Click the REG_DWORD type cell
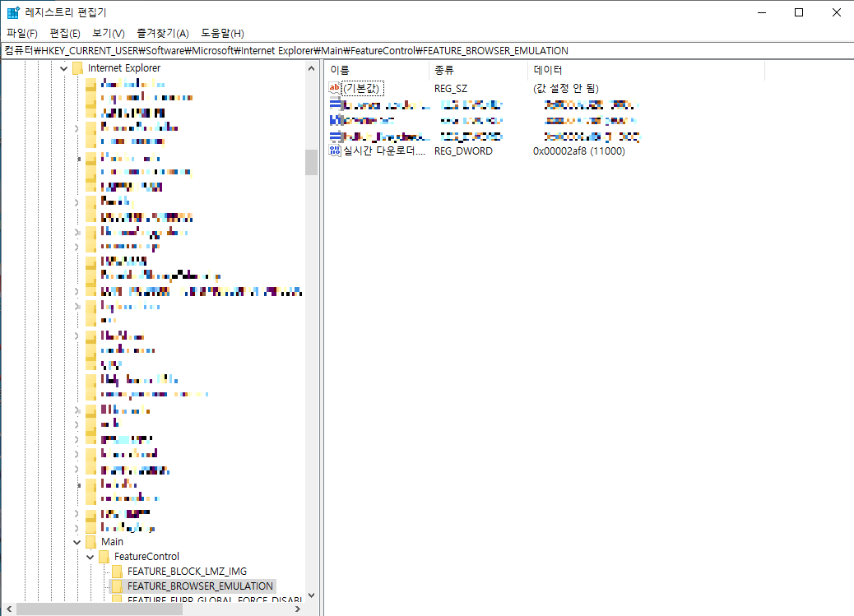854x616 pixels. [x=463, y=151]
